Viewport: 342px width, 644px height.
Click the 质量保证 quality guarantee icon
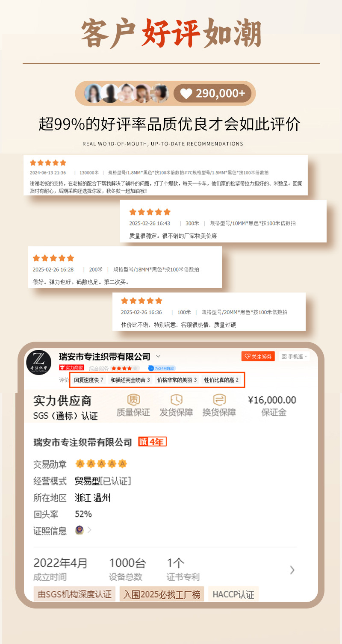(133, 400)
